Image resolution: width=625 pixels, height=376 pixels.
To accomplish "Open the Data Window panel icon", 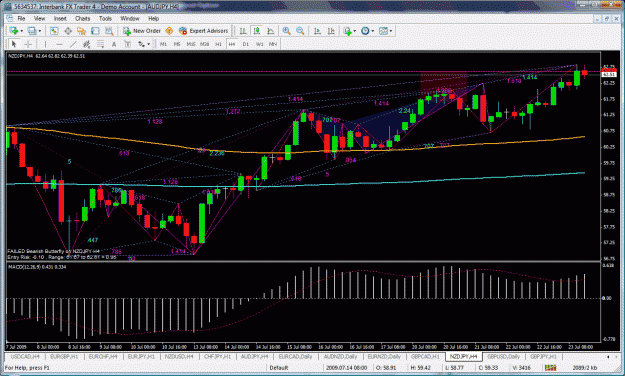I will [68, 31].
